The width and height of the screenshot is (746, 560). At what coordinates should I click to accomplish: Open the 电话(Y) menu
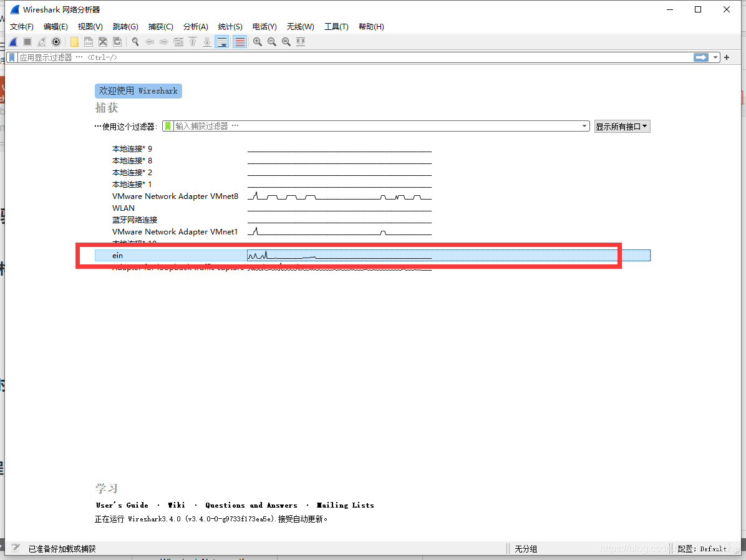click(264, 27)
